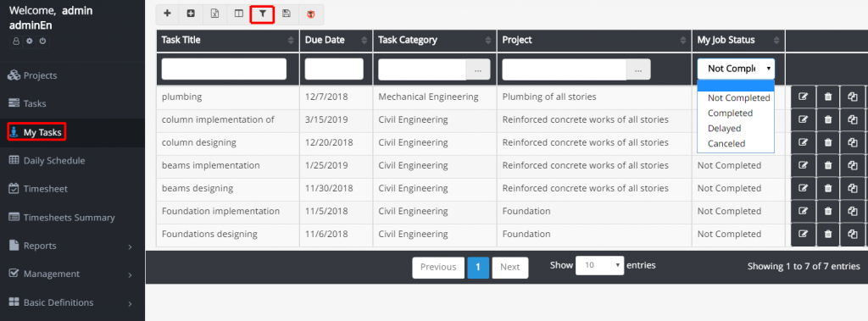Open Task Category filter browse button
The width and height of the screenshot is (868, 321).
click(x=478, y=69)
